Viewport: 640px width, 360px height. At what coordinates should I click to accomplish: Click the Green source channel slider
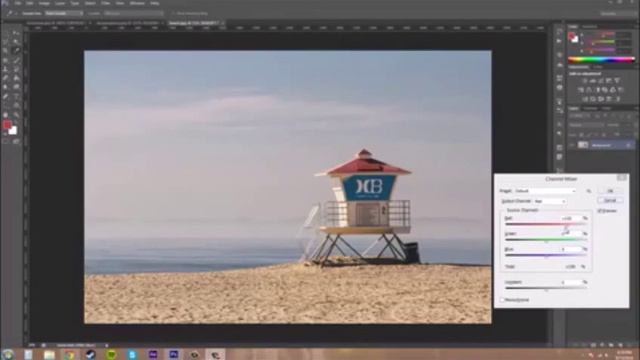[x=546, y=240]
